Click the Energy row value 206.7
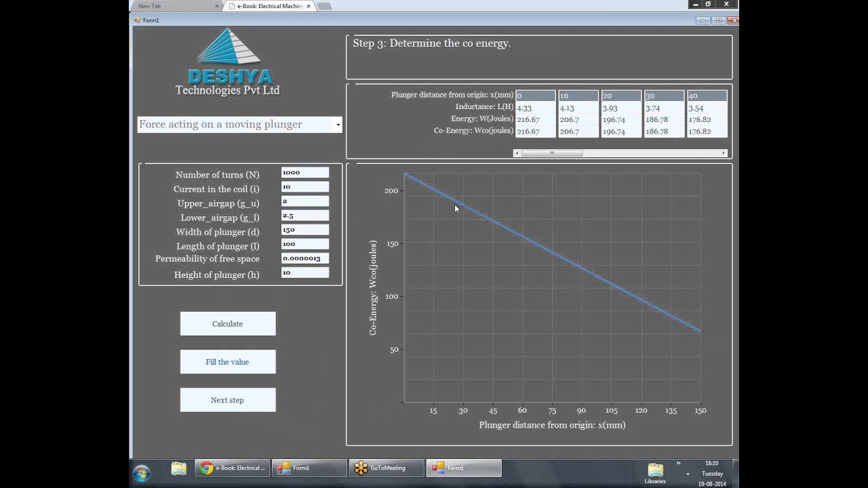The image size is (868, 488). pos(578,119)
